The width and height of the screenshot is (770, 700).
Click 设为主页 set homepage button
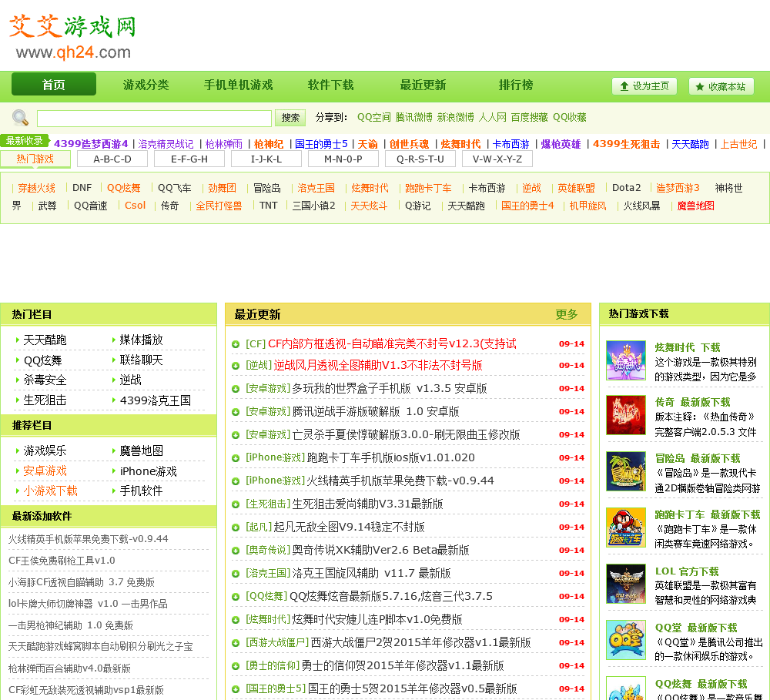click(x=644, y=86)
